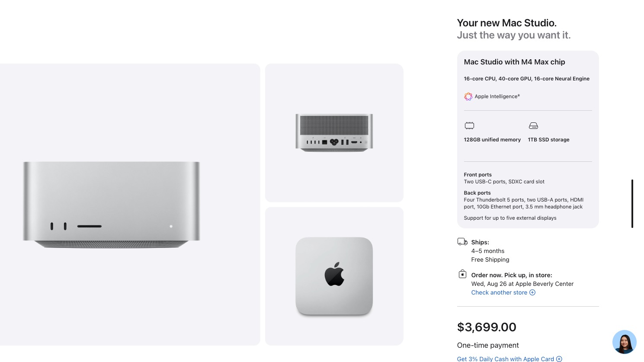Click the One-time payment label
This screenshot has width=644, height=362.
click(488, 345)
